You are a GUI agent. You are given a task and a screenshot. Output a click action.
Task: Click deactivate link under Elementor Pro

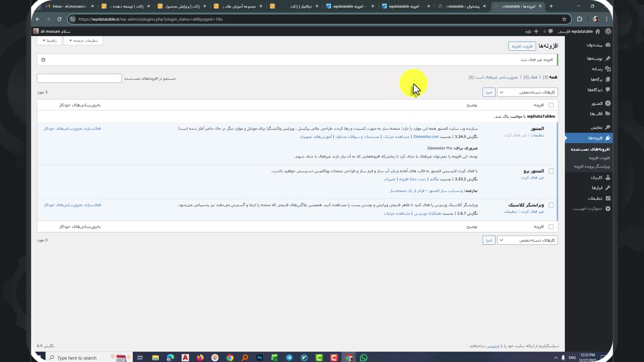click(532, 178)
